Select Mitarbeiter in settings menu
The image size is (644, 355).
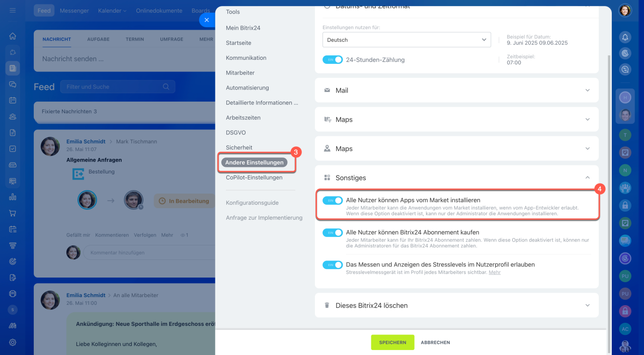tap(240, 73)
